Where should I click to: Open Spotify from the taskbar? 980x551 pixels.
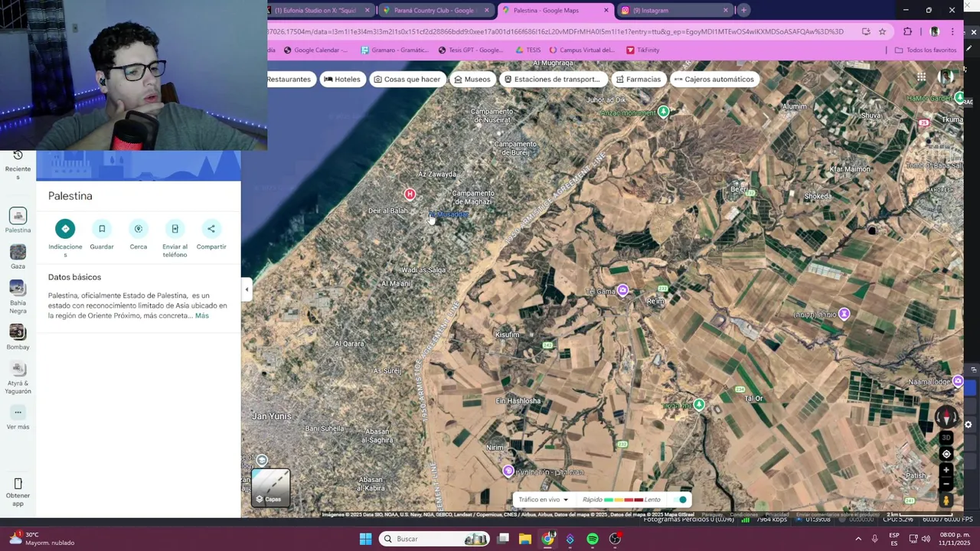593,539
